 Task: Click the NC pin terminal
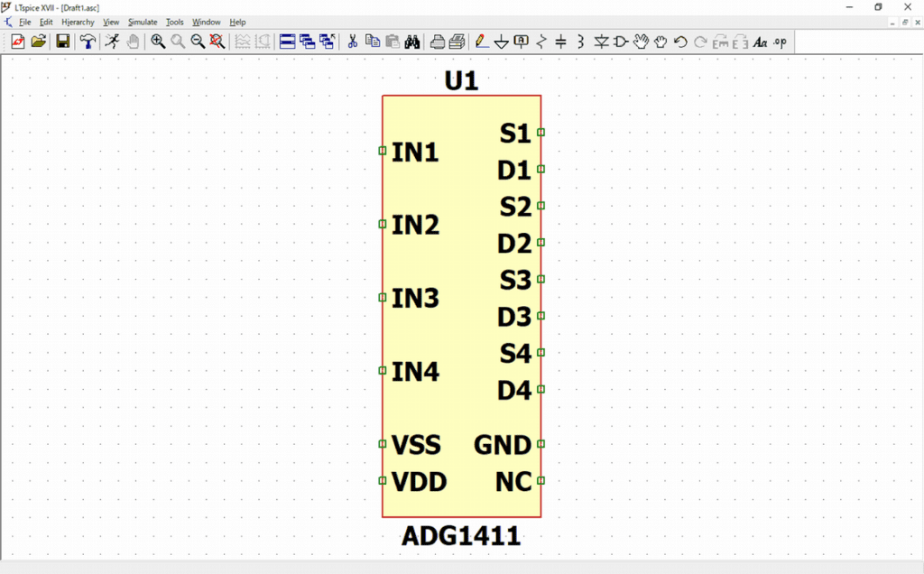click(541, 481)
